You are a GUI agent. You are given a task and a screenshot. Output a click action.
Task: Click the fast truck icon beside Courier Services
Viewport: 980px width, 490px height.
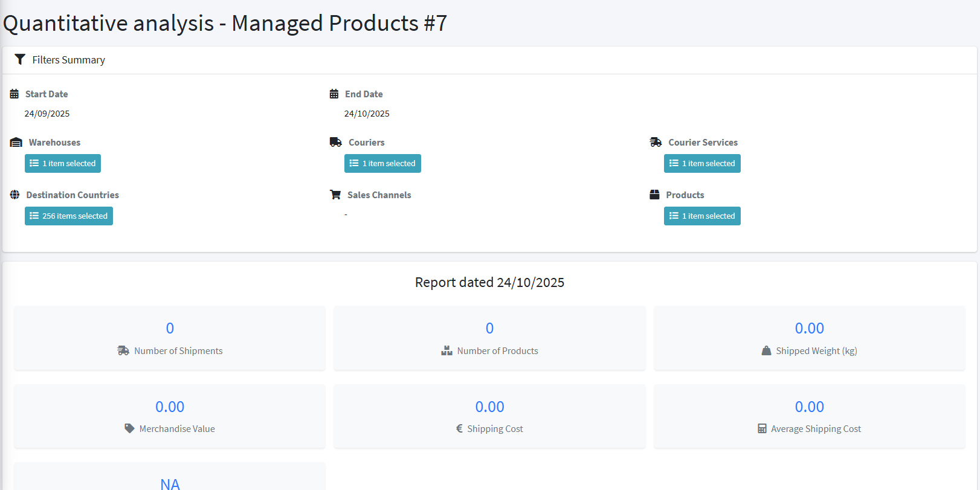tap(656, 143)
